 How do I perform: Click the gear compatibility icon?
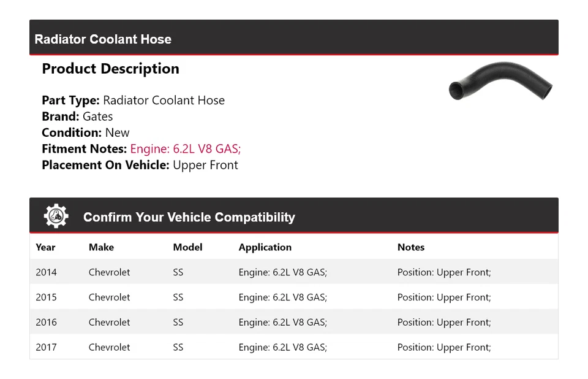(56, 216)
